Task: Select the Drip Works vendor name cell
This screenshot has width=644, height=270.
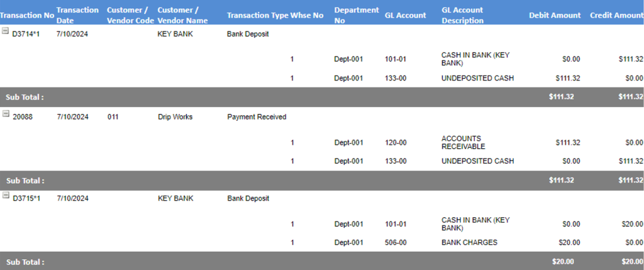Action: [175, 116]
